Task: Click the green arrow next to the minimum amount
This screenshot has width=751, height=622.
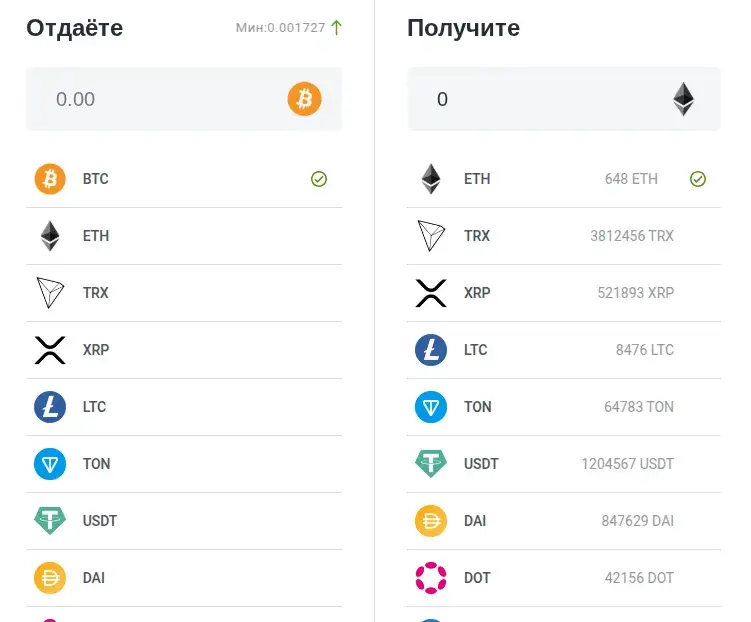Action: coord(337,27)
